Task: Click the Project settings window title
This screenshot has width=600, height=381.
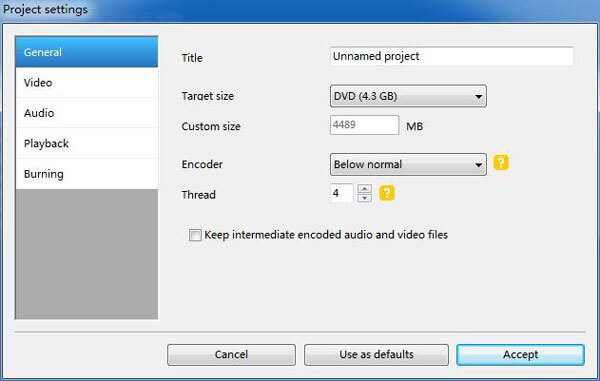Action: click(x=46, y=9)
